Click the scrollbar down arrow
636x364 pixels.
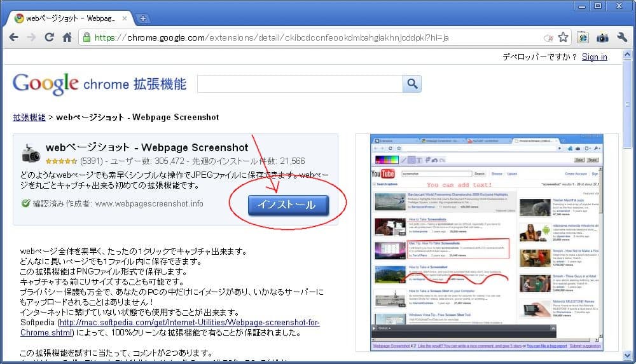tap(629, 357)
